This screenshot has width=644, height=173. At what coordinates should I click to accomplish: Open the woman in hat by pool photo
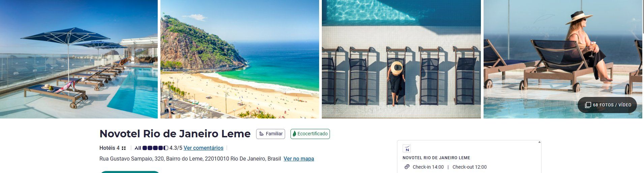click(563, 59)
